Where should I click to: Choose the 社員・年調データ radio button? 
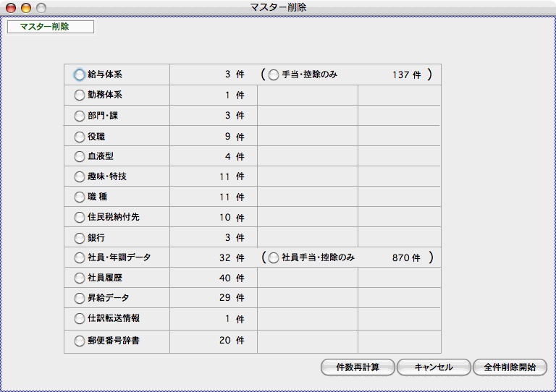[x=80, y=257]
